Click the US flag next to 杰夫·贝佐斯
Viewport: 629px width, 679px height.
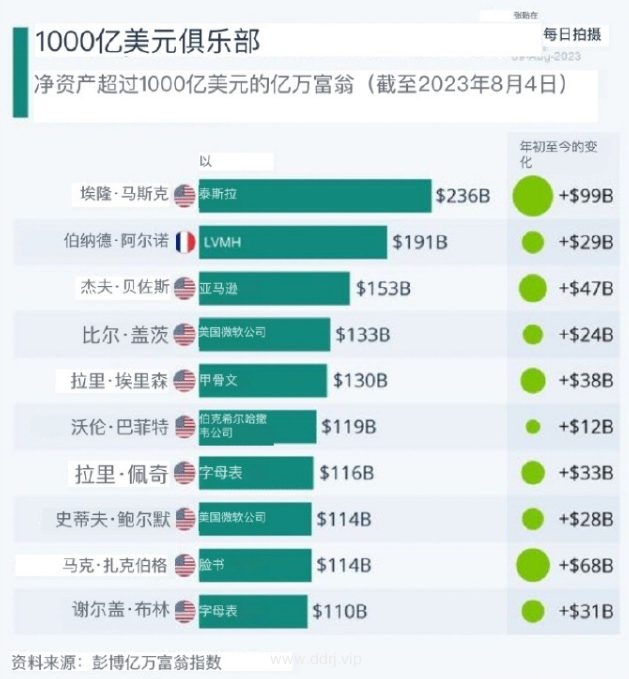(x=185, y=288)
